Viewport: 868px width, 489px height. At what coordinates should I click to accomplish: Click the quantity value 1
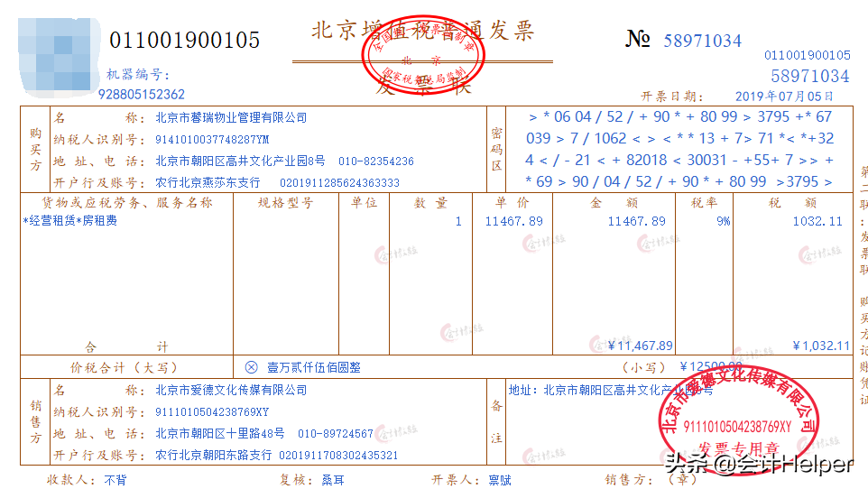(x=458, y=222)
